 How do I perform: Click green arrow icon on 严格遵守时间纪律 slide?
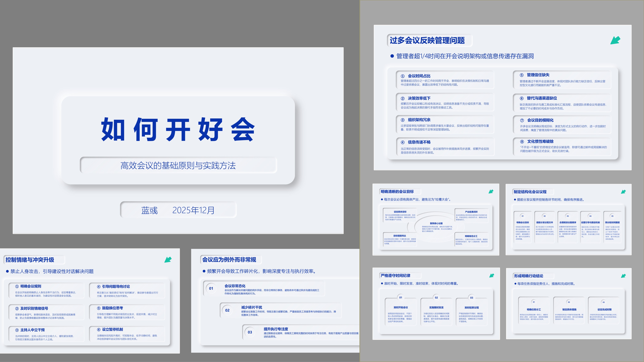tap(491, 275)
